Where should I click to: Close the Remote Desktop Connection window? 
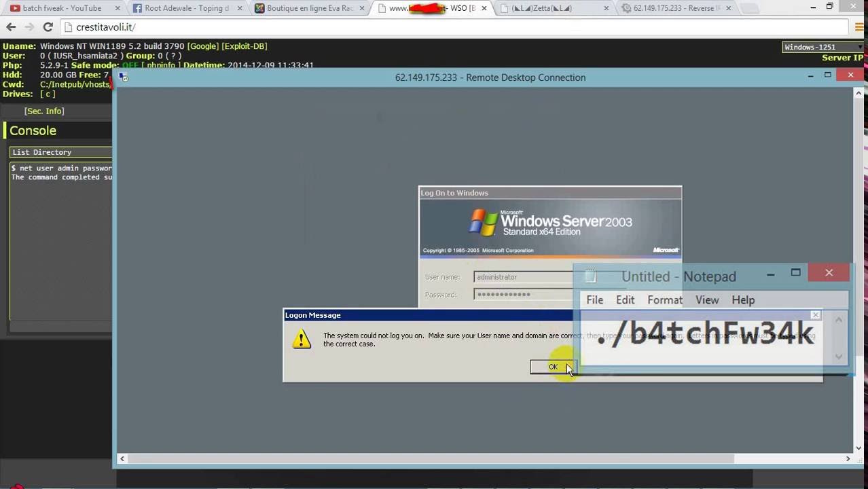coord(851,75)
